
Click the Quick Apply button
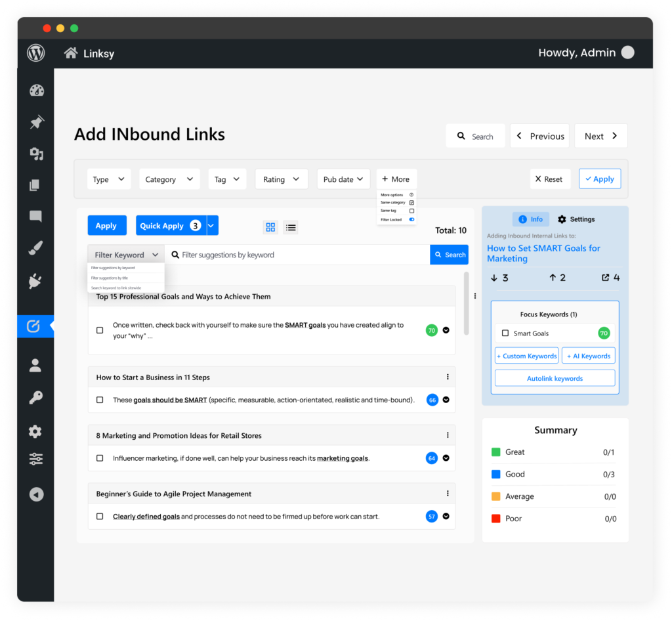point(171,225)
